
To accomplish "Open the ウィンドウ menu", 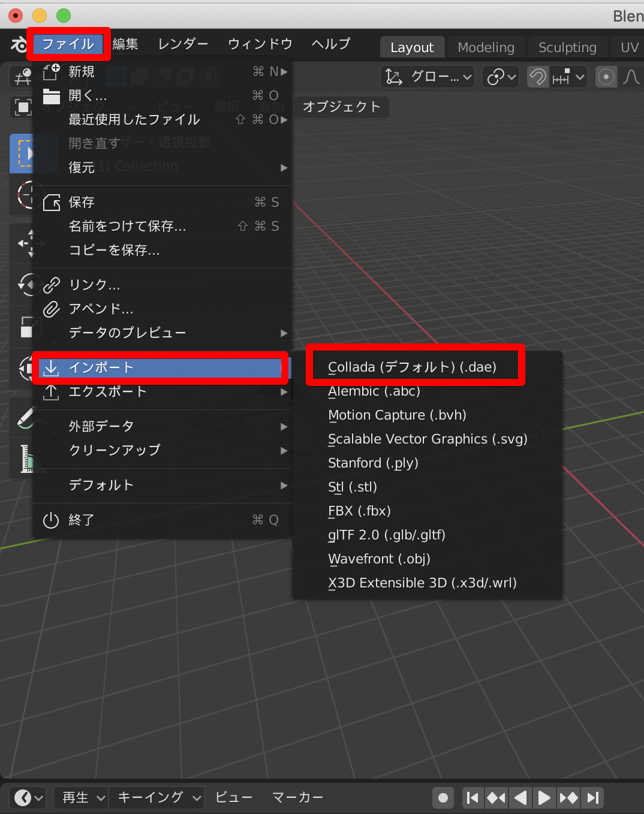I will [260, 44].
